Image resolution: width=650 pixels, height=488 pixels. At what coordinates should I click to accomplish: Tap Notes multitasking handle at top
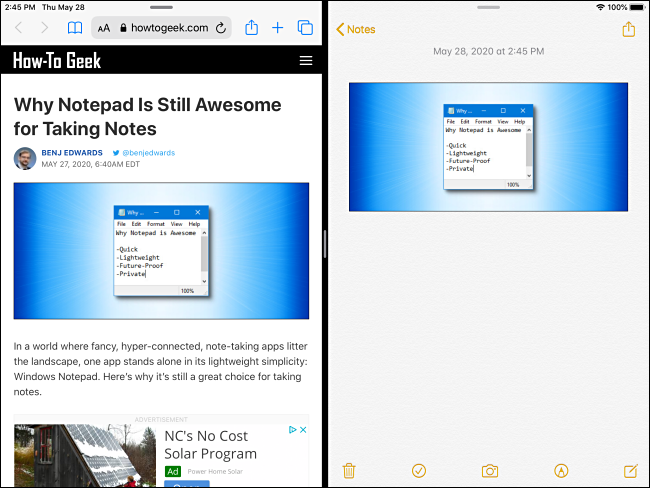(x=488, y=7)
